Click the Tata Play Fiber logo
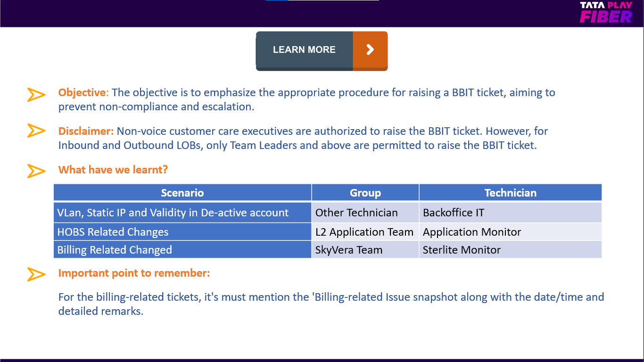 [x=606, y=12]
